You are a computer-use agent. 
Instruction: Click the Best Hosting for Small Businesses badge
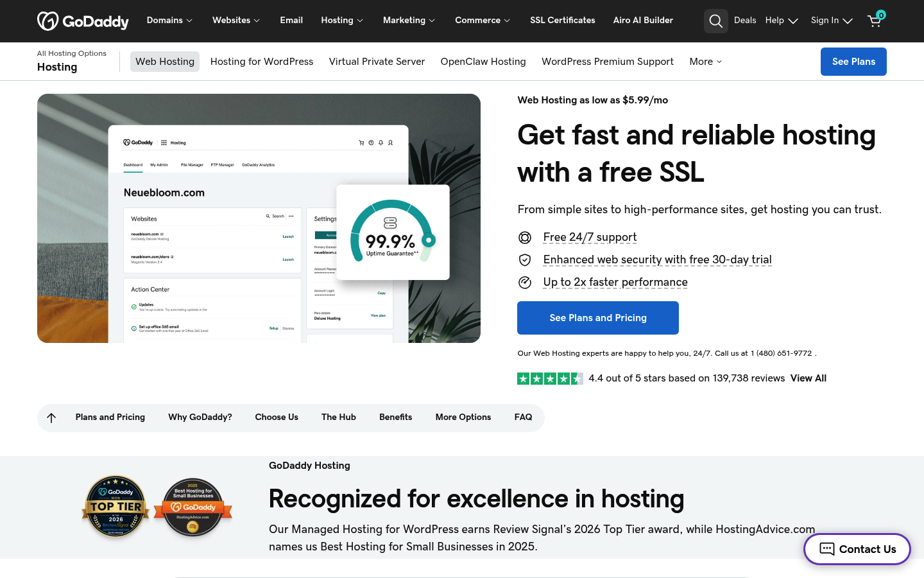point(193,507)
